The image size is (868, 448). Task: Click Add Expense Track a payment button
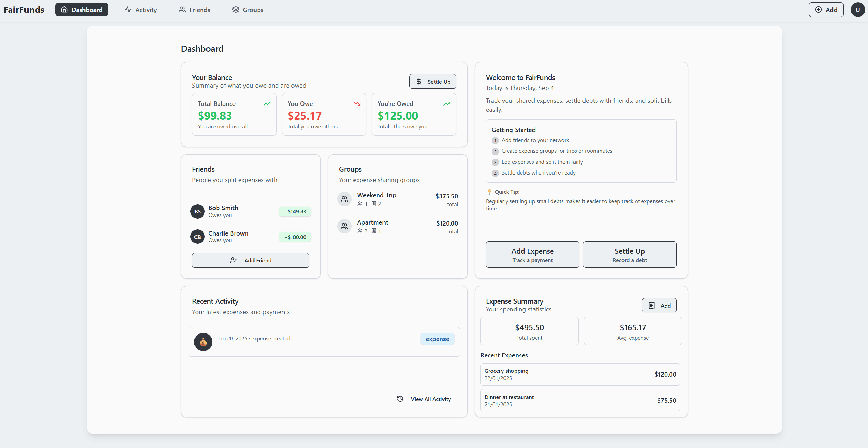tap(532, 255)
